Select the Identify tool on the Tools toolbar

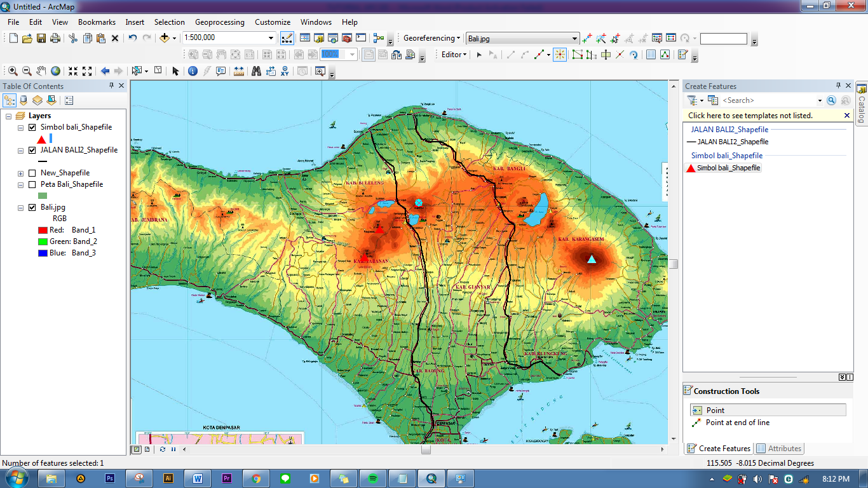pyautogui.click(x=193, y=70)
